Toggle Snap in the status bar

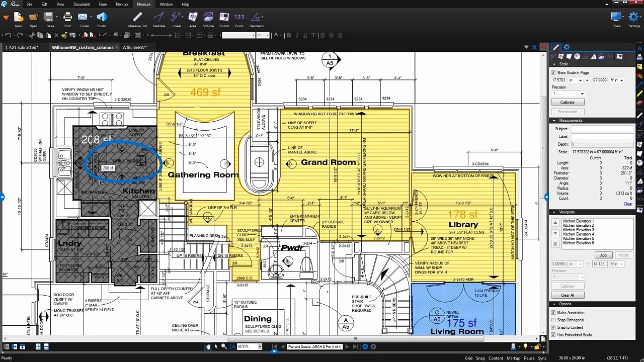[x=480, y=358]
